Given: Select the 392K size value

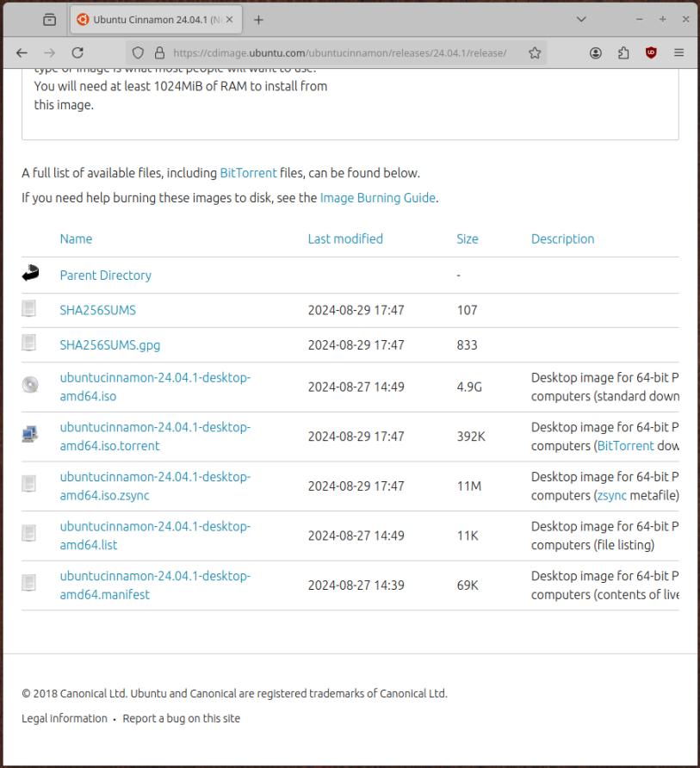Looking at the screenshot, I should (471, 437).
